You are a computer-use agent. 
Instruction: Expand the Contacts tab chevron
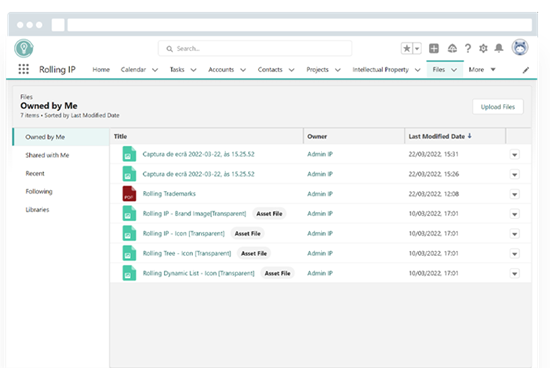(x=291, y=70)
